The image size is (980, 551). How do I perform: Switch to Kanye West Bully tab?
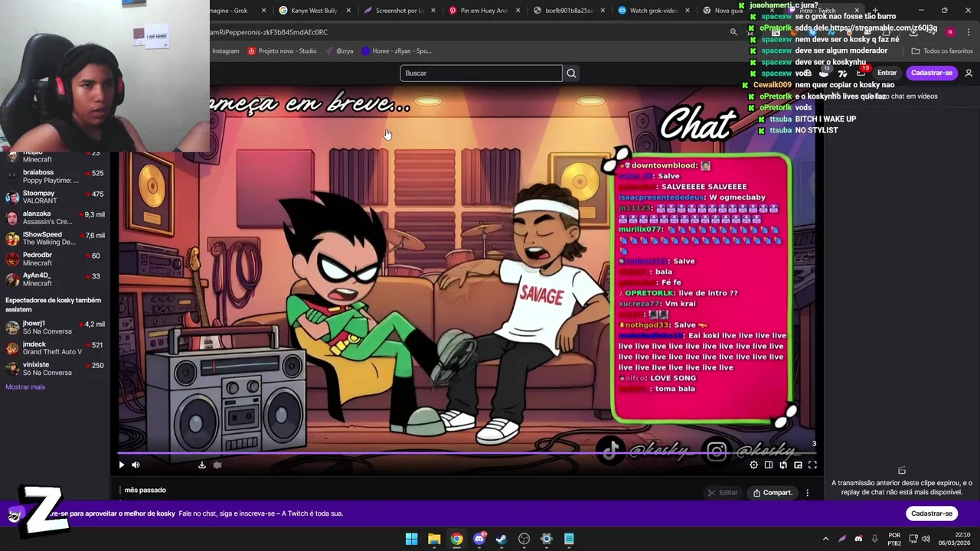point(314,11)
